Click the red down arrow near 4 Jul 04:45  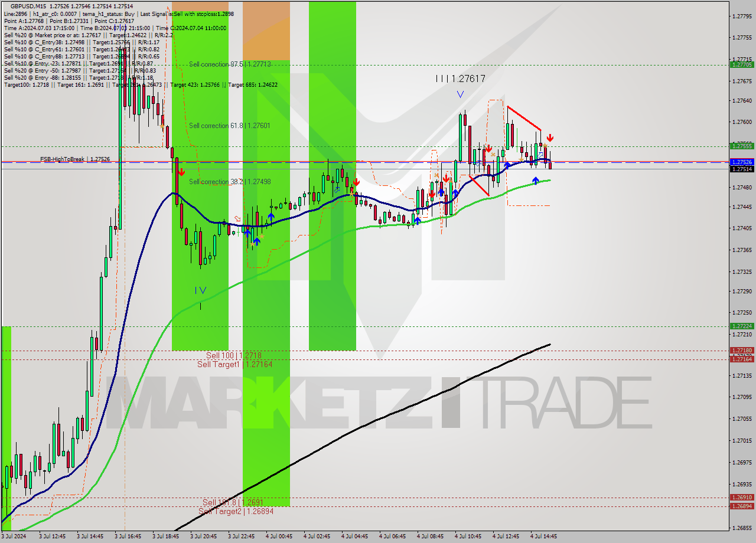(356, 182)
